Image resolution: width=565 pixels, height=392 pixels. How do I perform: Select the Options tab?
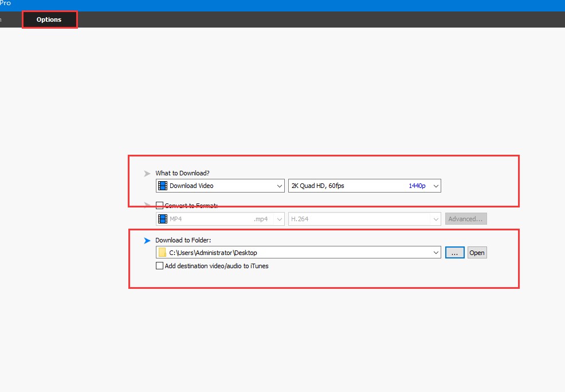(49, 19)
